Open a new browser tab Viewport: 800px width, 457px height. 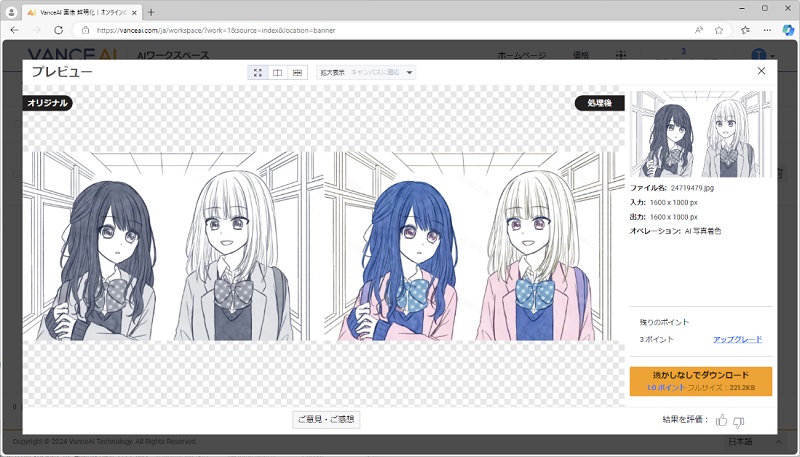[x=151, y=12]
